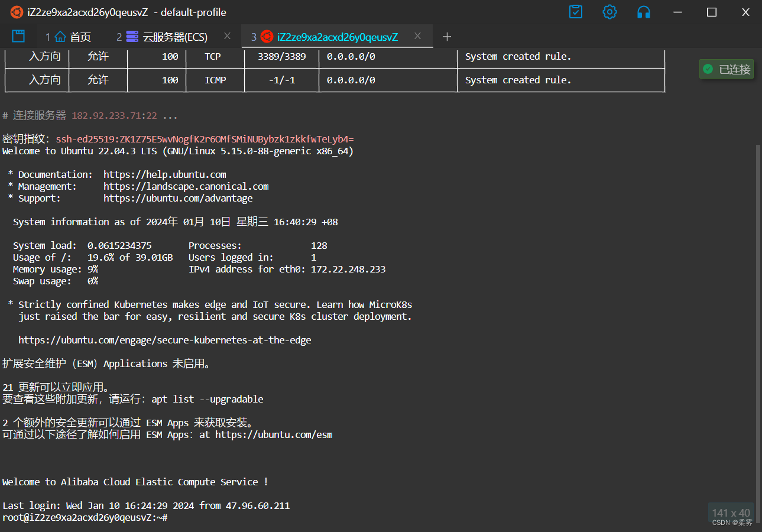Click the -1/-1 port range cell
The height and width of the screenshot is (532, 762).
[x=282, y=80]
